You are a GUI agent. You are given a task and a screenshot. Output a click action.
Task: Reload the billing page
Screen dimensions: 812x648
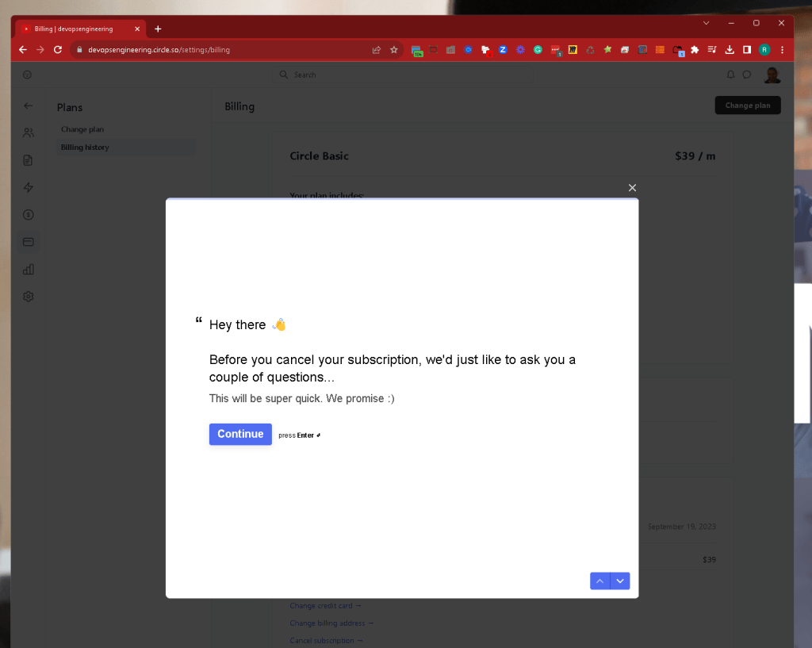pyautogui.click(x=58, y=50)
